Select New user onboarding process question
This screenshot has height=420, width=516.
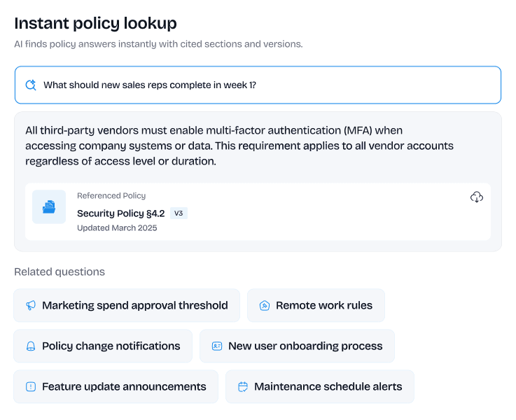tap(297, 346)
